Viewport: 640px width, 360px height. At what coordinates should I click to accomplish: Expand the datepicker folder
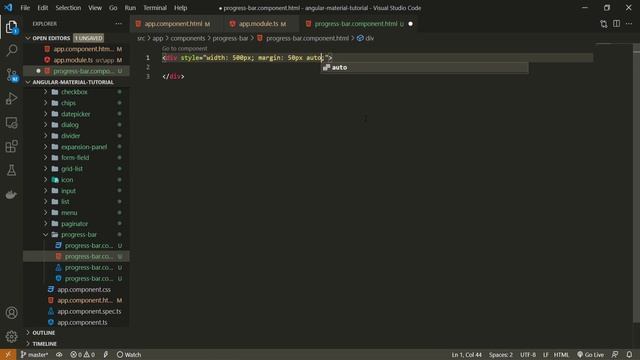tap(46, 114)
